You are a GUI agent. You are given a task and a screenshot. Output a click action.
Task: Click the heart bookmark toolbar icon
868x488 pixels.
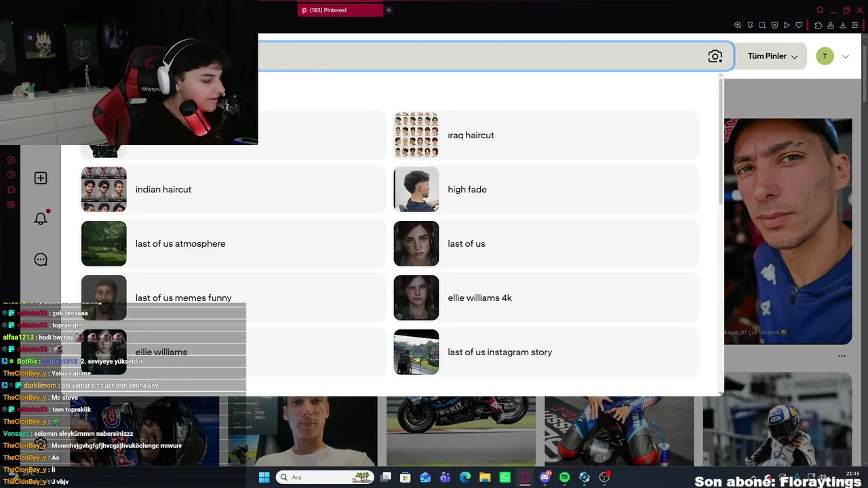[x=799, y=25]
